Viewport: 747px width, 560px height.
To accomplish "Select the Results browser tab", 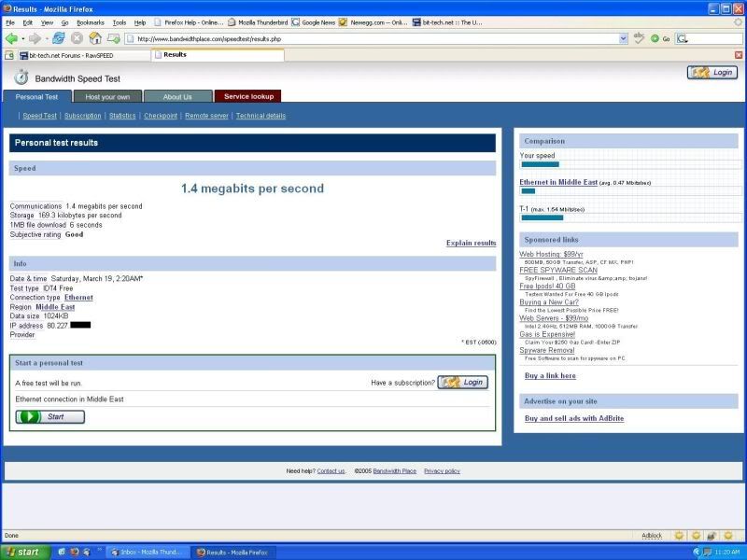I will pyautogui.click(x=218, y=55).
